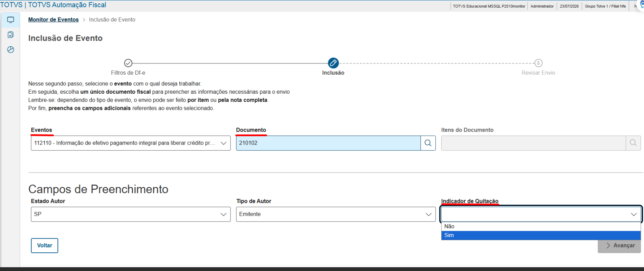Click the Revisar Envio step label
Viewport: 644px width, 271px height.
pos(538,73)
